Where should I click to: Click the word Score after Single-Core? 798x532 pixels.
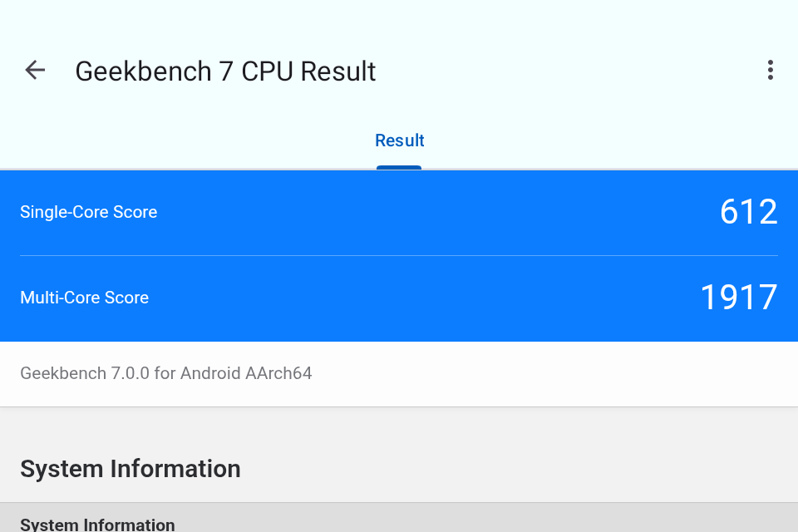(x=135, y=212)
